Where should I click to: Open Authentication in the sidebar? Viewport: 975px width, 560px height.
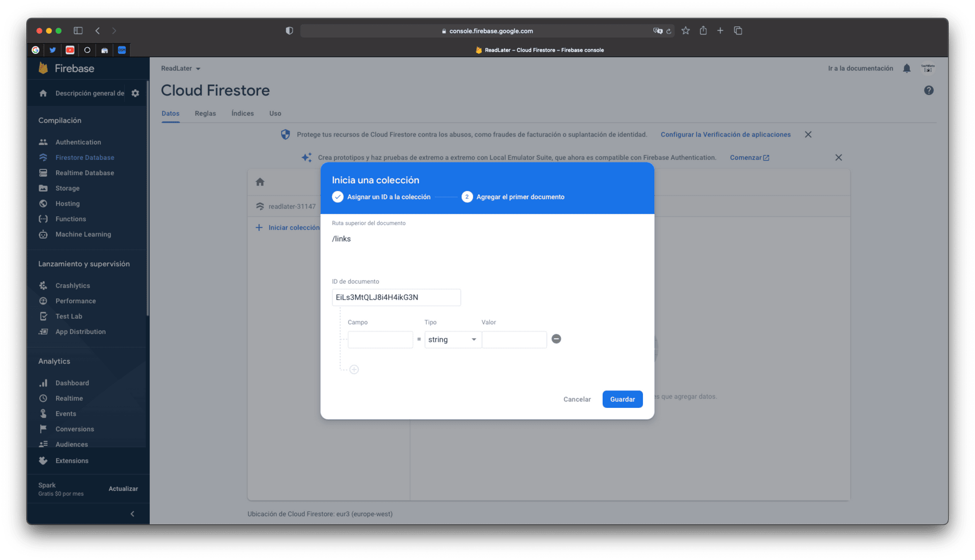pyautogui.click(x=78, y=142)
